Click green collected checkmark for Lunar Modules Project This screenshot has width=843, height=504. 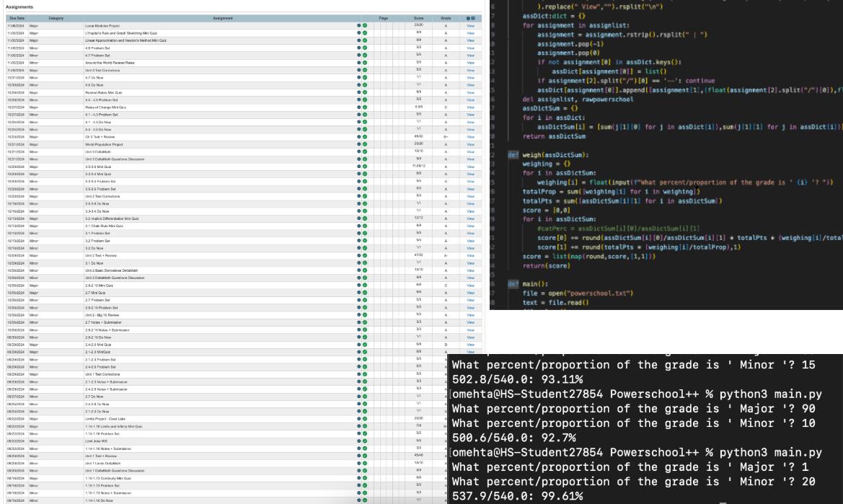[364, 26]
